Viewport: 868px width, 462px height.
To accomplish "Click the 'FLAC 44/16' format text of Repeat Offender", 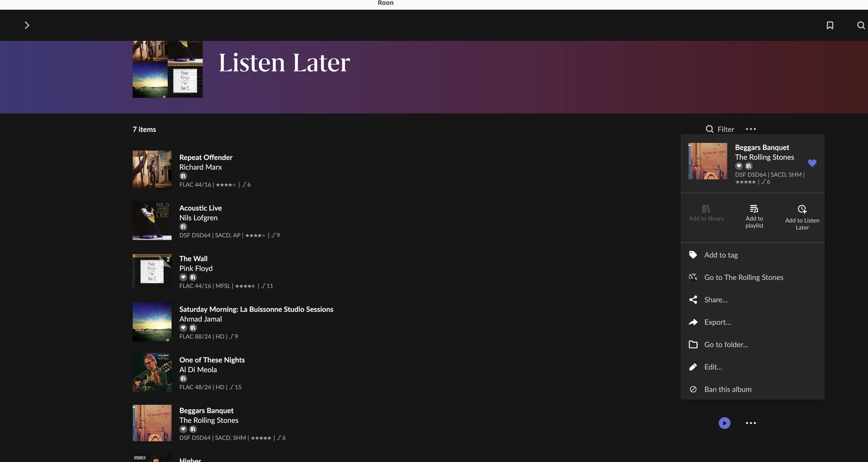I will point(195,185).
